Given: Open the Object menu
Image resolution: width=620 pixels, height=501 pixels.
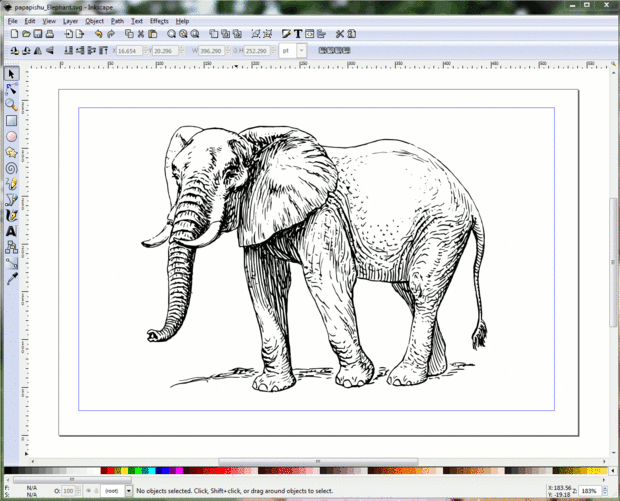Looking at the screenshot, I should 95,21.
